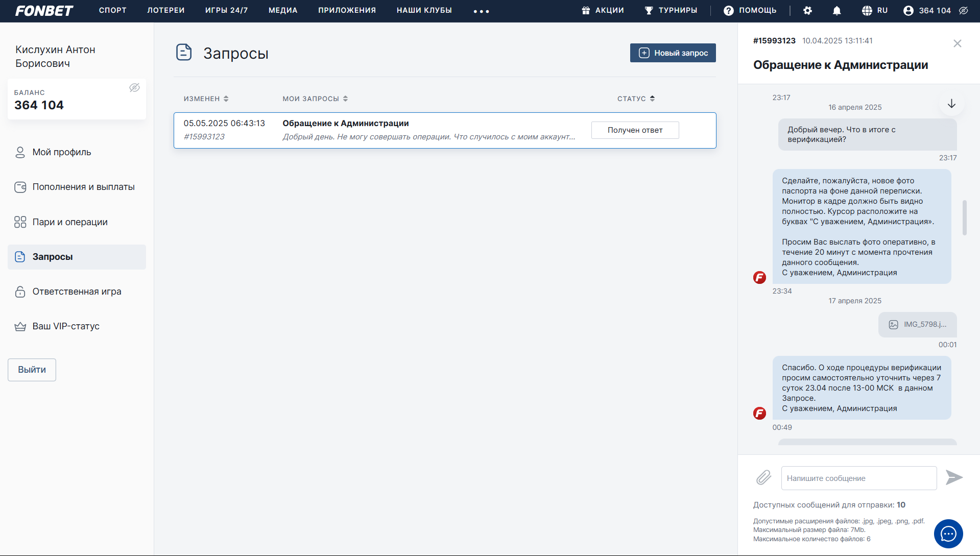Screen dimensions: 980x556
Task: Open Пополнения и выплаты section
Action: coord(83,187)
